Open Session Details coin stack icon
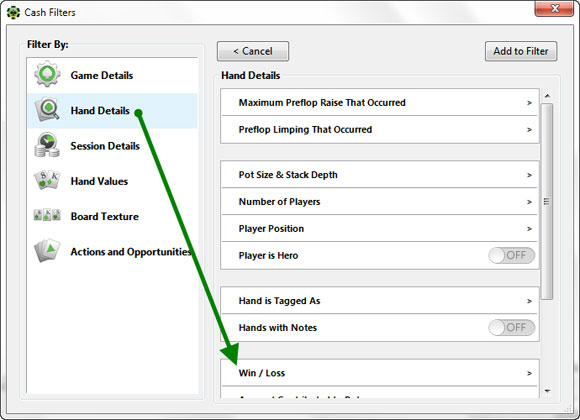This screenshot has width=580, height=420. pyautogui.click(x=47, y=145)
